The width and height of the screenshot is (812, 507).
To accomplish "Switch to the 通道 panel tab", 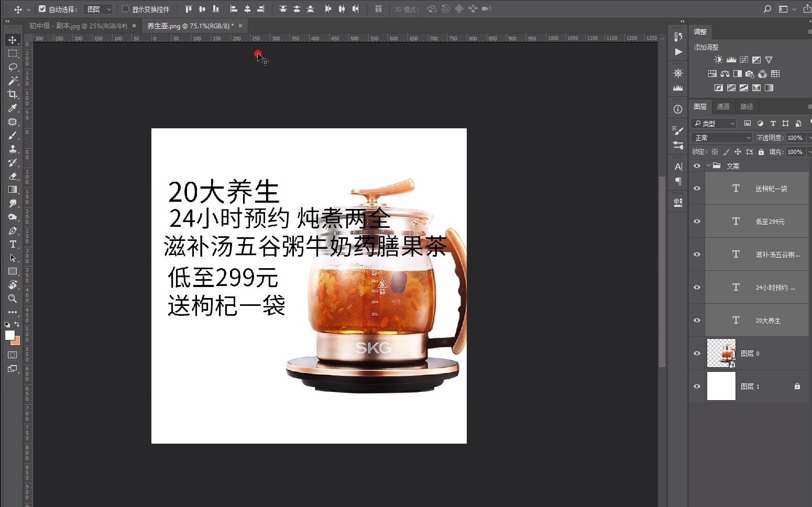I will click(723, 106).
